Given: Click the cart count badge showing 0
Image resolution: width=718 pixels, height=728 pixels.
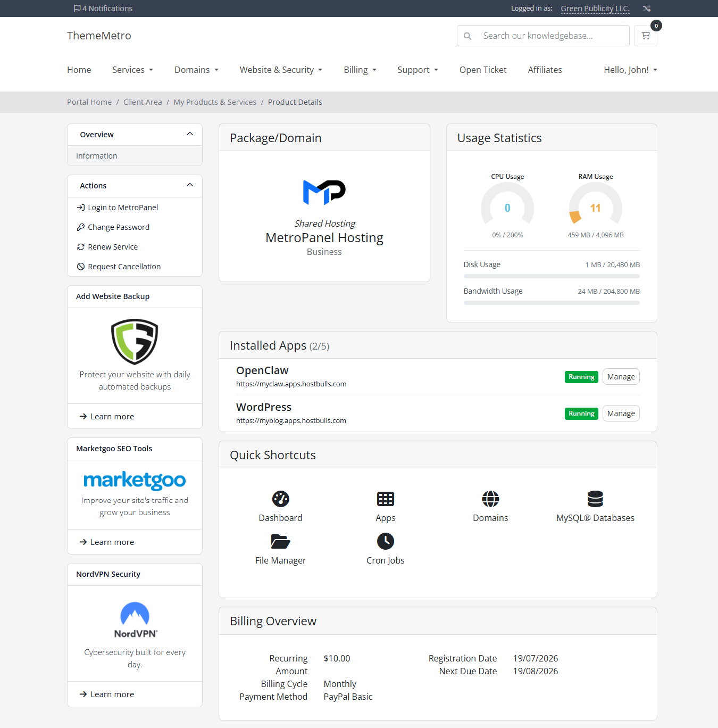Looking at the screenshot, I should click(656, 26).
